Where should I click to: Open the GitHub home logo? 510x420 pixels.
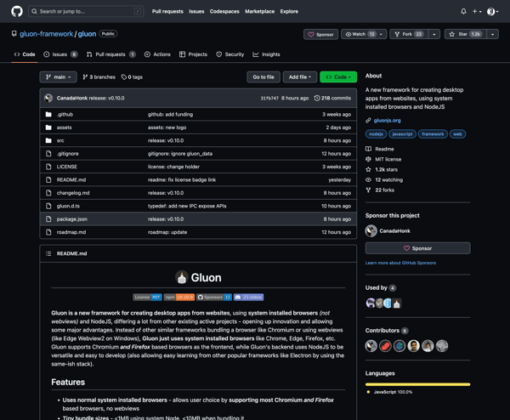pyautogui.click(x=17, y=11)
